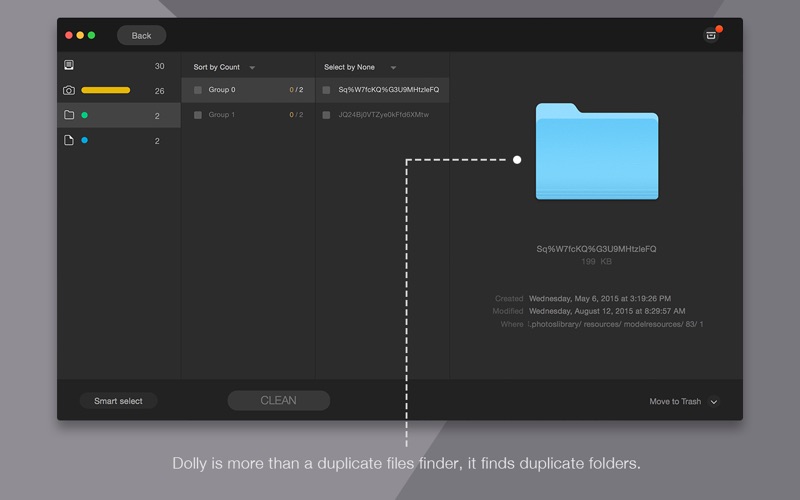
Task: Select the camera photos category icon
Action: click(69, 90)
